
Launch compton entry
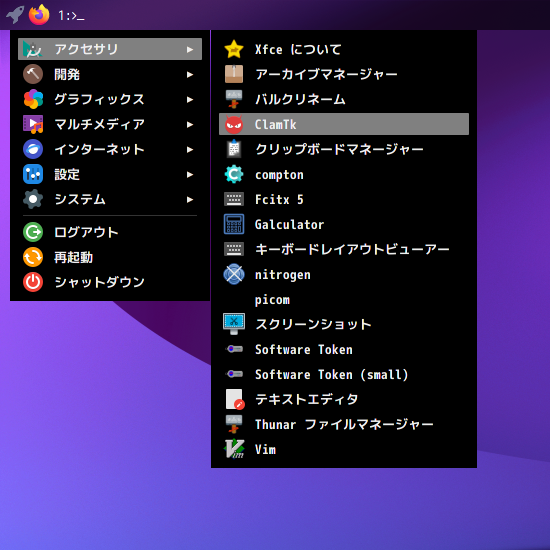(x=344, y=174)
